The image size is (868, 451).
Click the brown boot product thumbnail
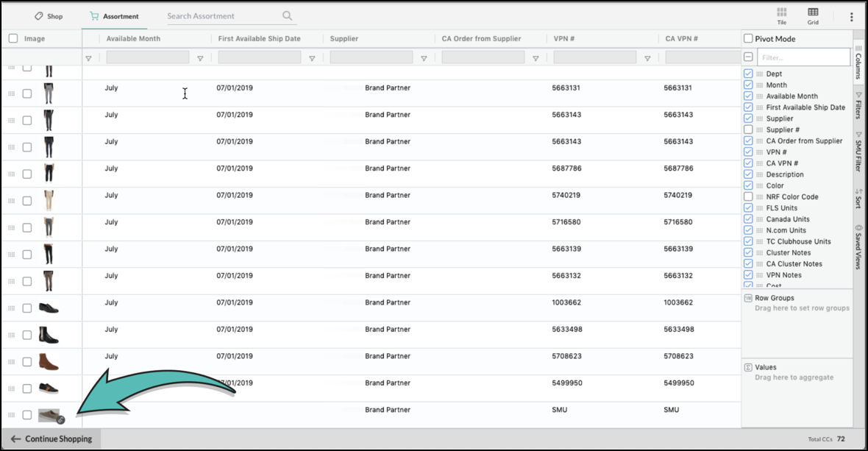[x=49, y=362]
